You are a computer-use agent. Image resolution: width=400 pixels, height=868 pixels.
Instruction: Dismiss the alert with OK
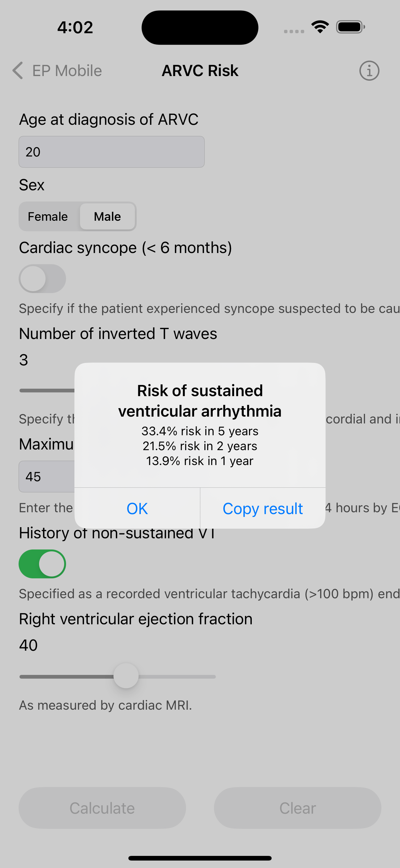(x=137, y=509)
